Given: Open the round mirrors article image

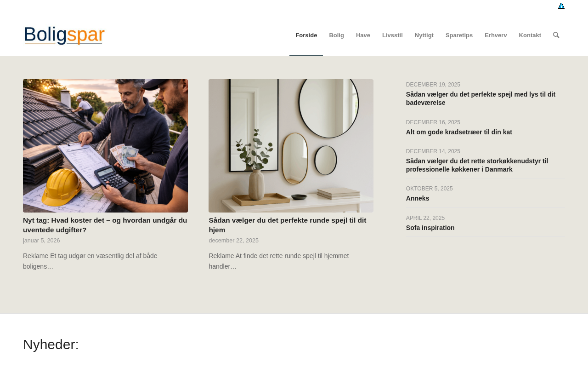Looking at the screenshot, I should [291, 146].
